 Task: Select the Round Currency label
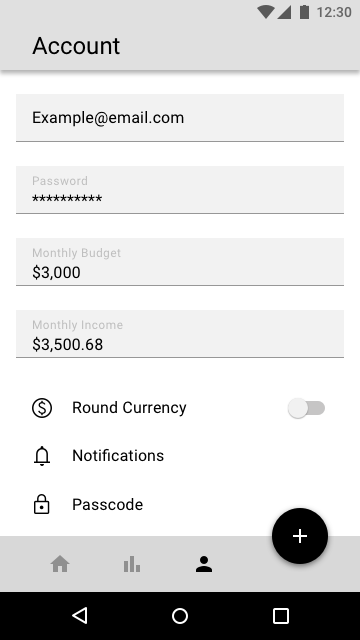tap(129, 408)
